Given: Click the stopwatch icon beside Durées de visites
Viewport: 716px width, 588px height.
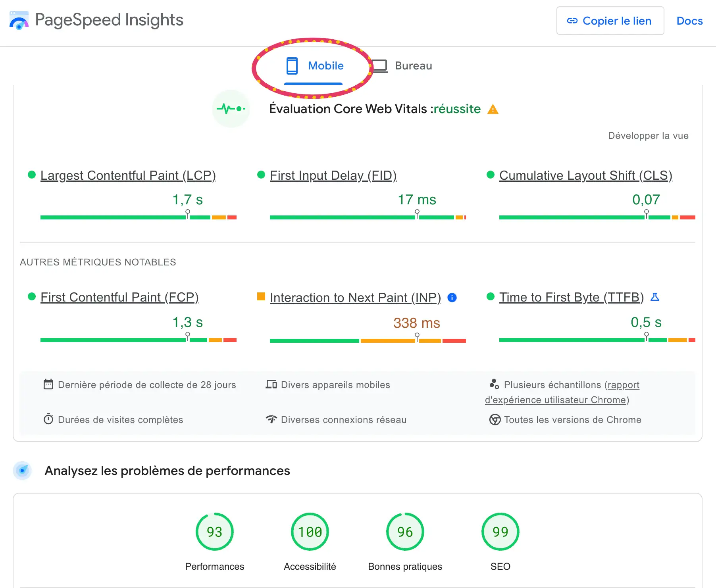Looking at the screenshot, I should tap(48, 419).
